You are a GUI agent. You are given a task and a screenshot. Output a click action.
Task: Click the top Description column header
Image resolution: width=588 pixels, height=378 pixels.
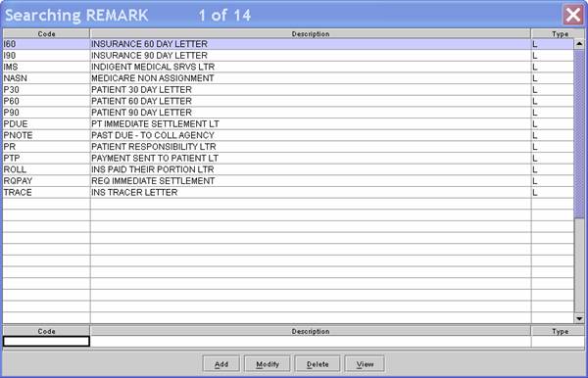(x=311, y=33)
